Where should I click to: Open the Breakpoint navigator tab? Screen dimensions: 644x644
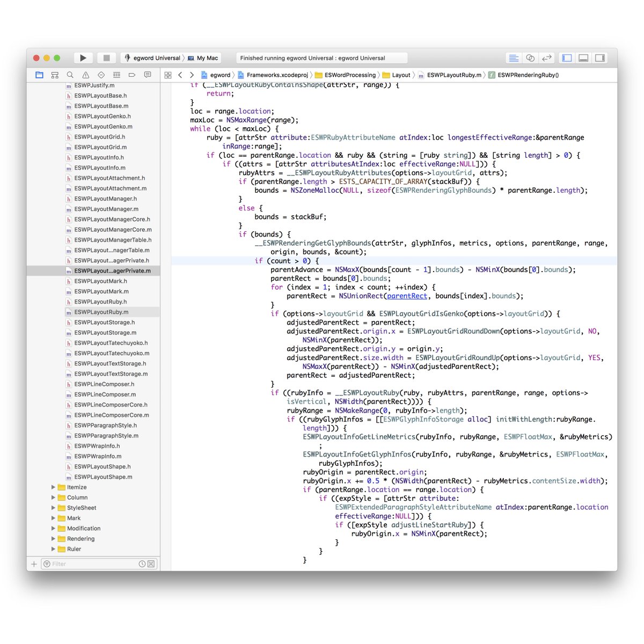[132, 75]
